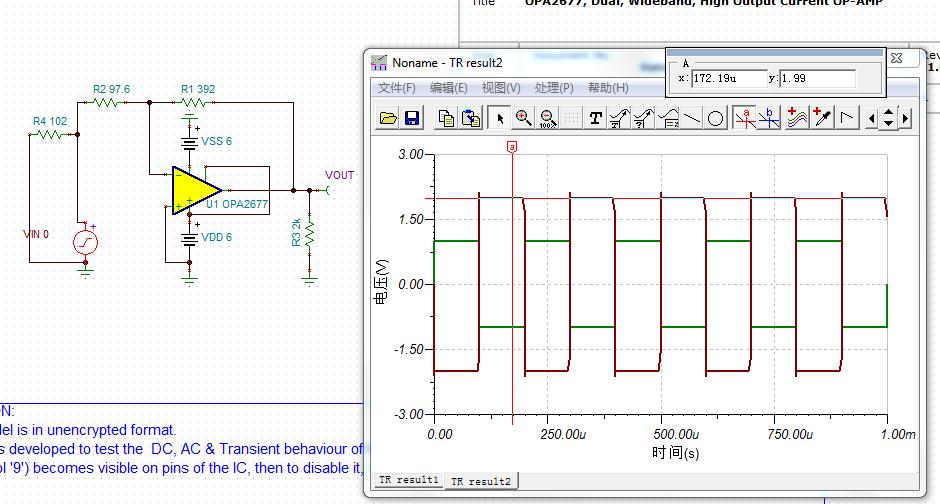Select the TR result2 tab
The width and height of the screenshot is (940, 504).
[x=481, y=481]
